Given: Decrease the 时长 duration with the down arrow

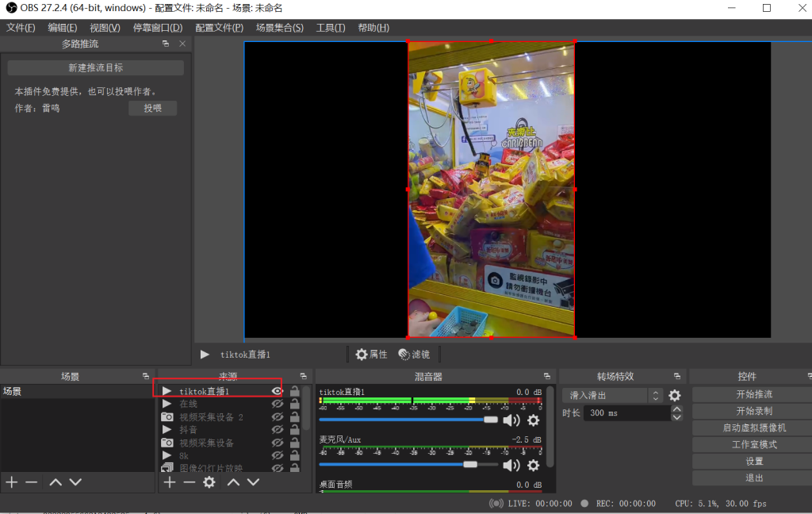Looking at the screenshot, I should 676,417.
